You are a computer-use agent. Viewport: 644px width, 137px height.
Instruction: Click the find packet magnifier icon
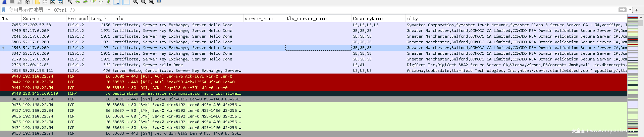click(70, 2)
